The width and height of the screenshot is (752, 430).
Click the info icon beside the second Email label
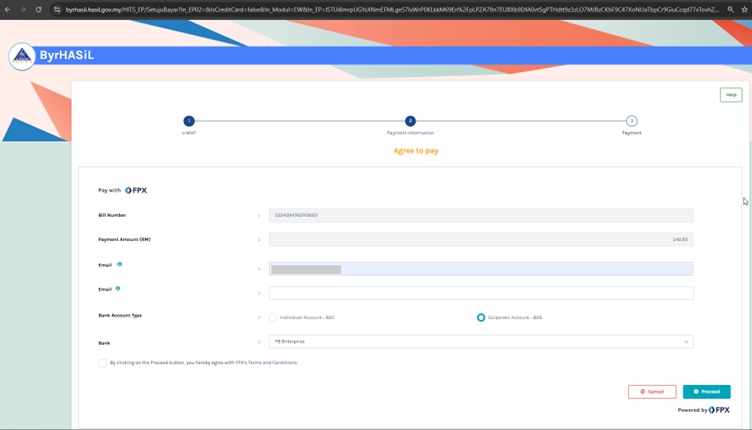[x=118, y=289]
